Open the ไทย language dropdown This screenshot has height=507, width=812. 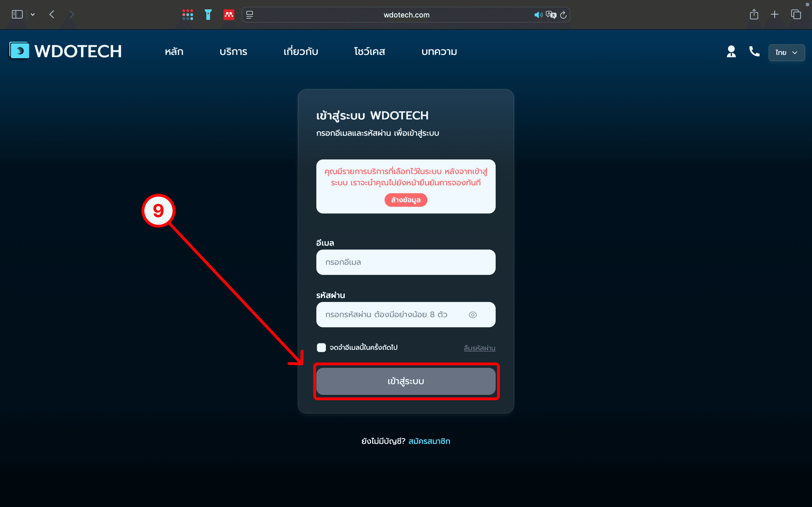786,53
